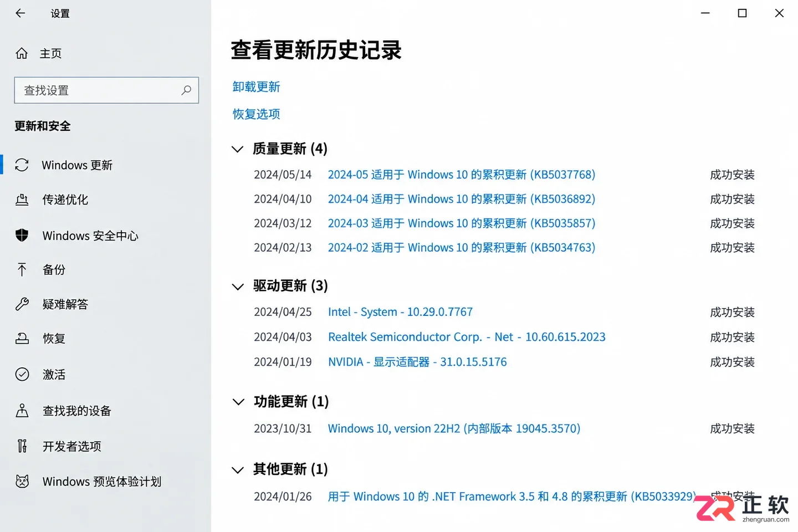
Task: Open the KB5035857 cumulative update link
Action: 462,223
